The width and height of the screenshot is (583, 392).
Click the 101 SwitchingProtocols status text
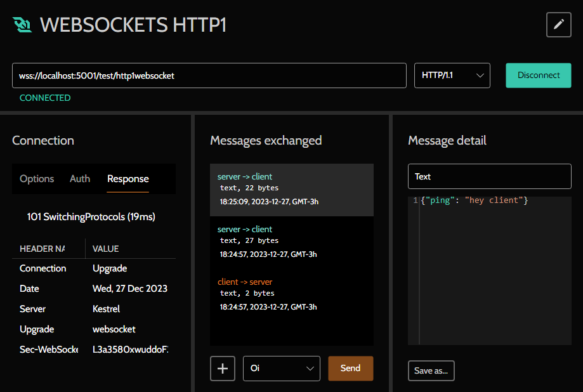[92, 216]
